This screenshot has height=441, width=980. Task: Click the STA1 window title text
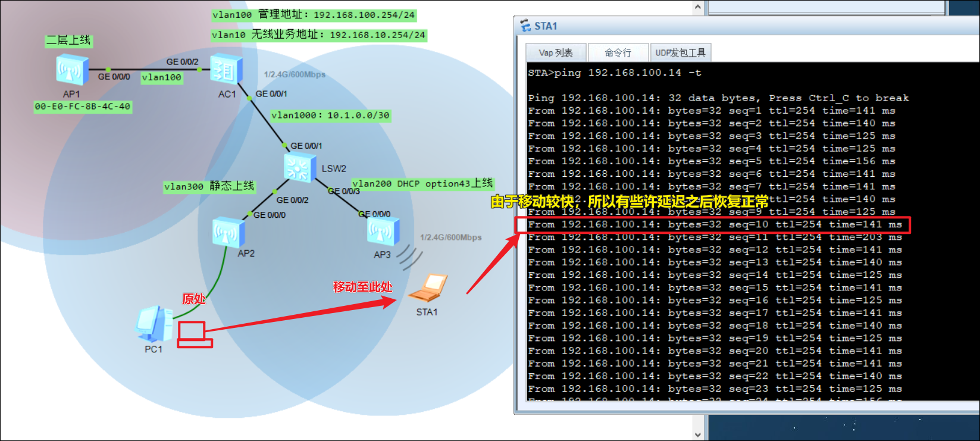tap(546, 26)
